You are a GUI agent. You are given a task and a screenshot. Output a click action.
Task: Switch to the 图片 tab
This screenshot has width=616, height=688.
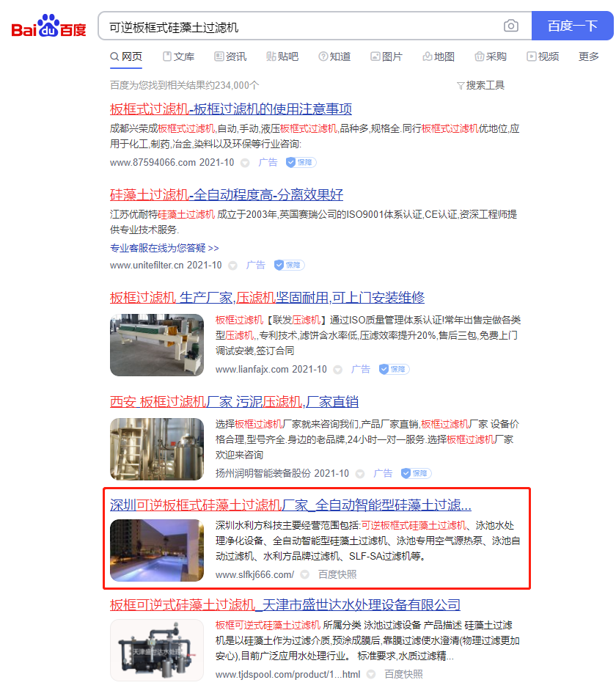point(386,56)
